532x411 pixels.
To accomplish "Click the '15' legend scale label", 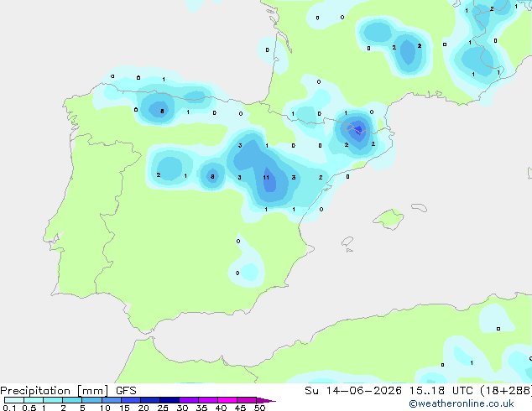I will [x=124, y=408].
